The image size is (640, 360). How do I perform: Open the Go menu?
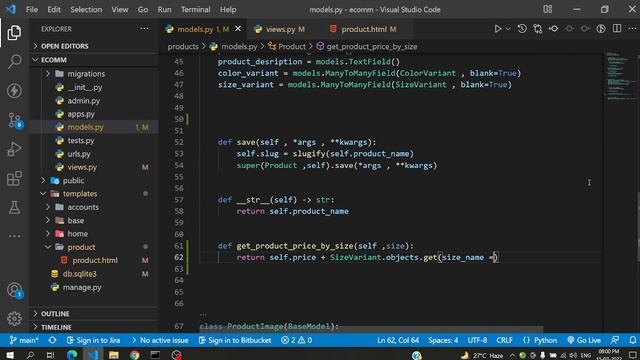143,9
